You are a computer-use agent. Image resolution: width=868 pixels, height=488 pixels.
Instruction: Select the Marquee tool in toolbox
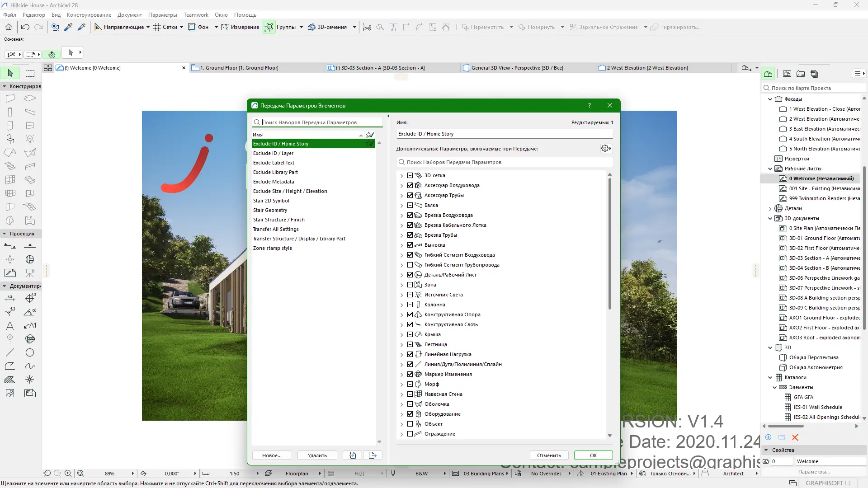(30, 73)
